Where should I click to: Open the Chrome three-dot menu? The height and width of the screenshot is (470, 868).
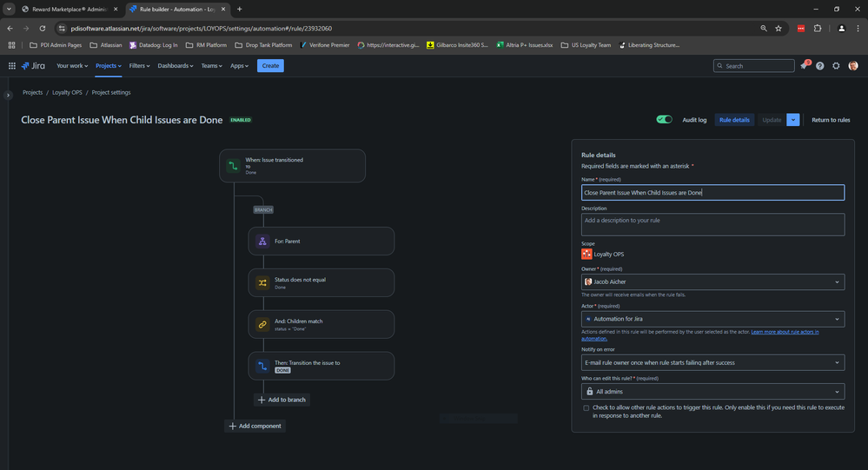858,28
